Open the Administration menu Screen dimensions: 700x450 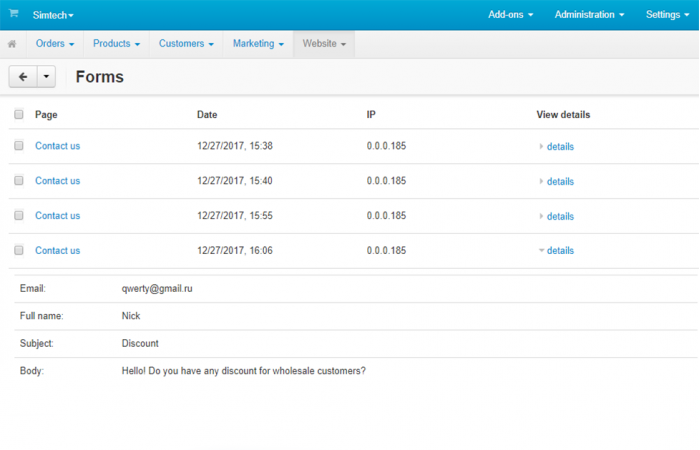589,15
